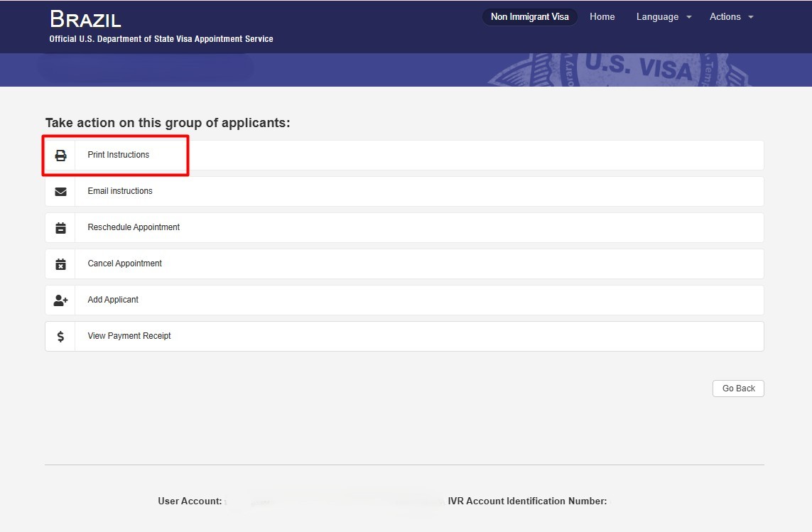Select the Non Immigrant Visa tab

(x=530, y=16)
